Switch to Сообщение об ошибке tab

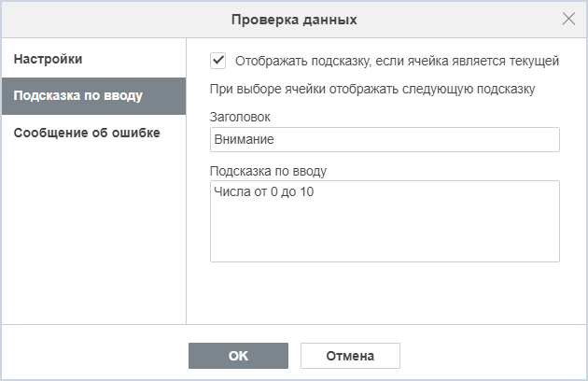pos(93,133)
